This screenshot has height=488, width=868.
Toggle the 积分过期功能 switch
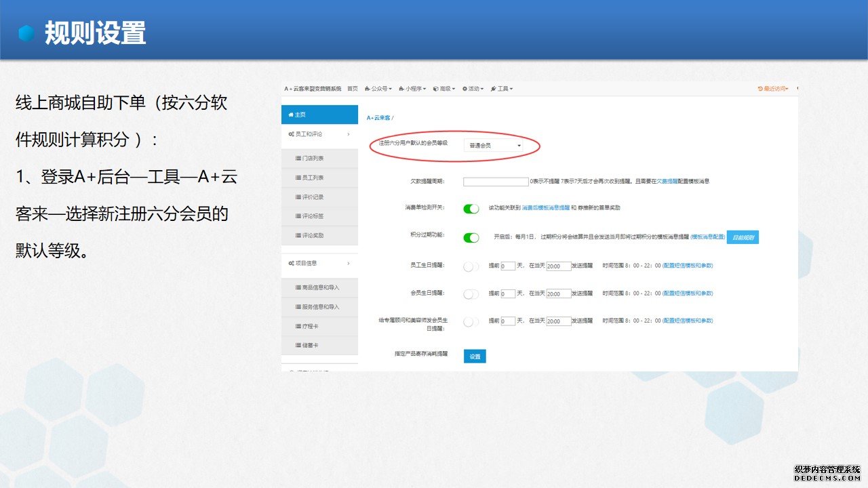471,237
